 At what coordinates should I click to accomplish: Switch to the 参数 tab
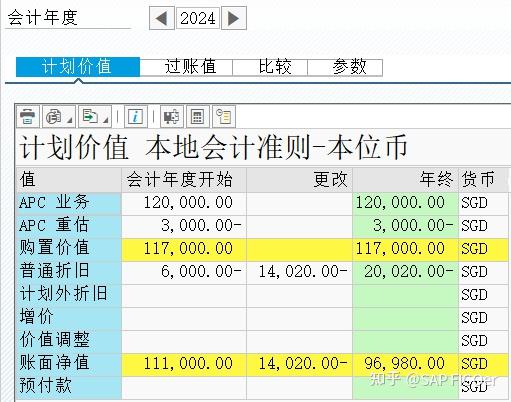[349, 67]
